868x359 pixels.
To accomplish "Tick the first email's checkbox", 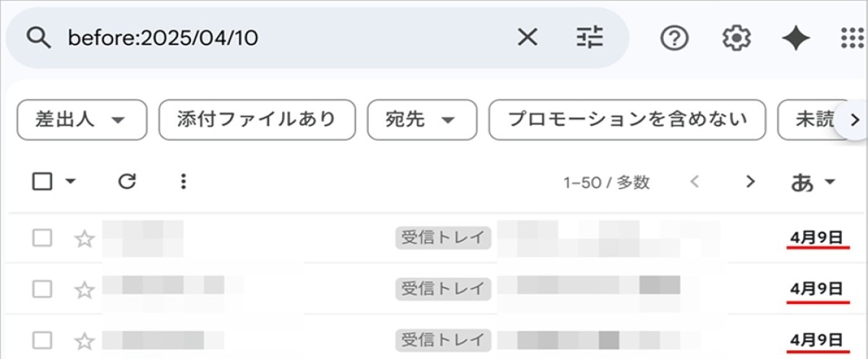I will click(x=43, y=237).
